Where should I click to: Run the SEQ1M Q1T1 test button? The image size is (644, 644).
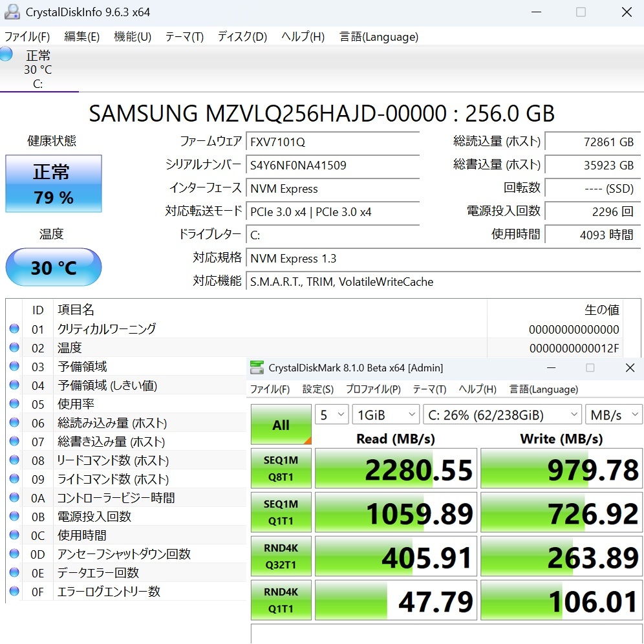tap(281, 513)
